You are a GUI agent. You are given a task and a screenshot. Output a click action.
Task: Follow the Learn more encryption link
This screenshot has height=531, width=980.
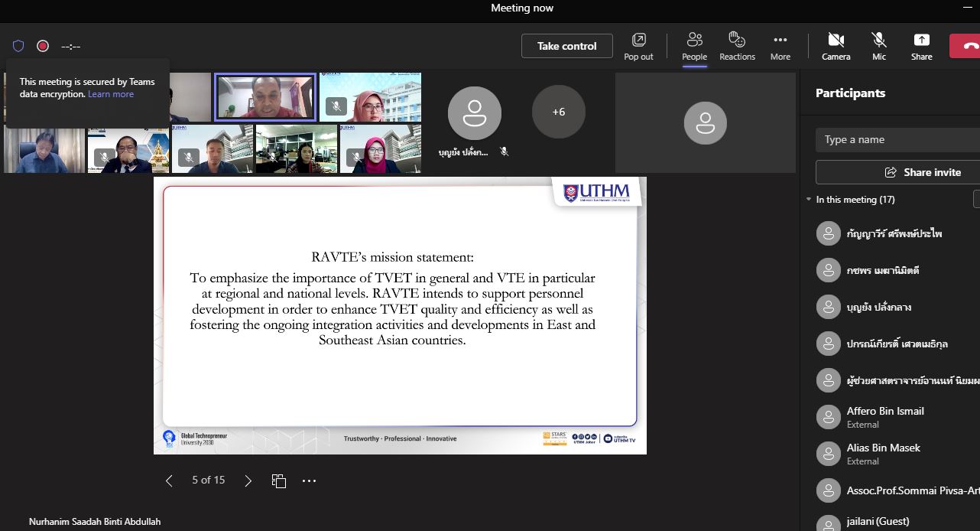click(x=111, y=94)
